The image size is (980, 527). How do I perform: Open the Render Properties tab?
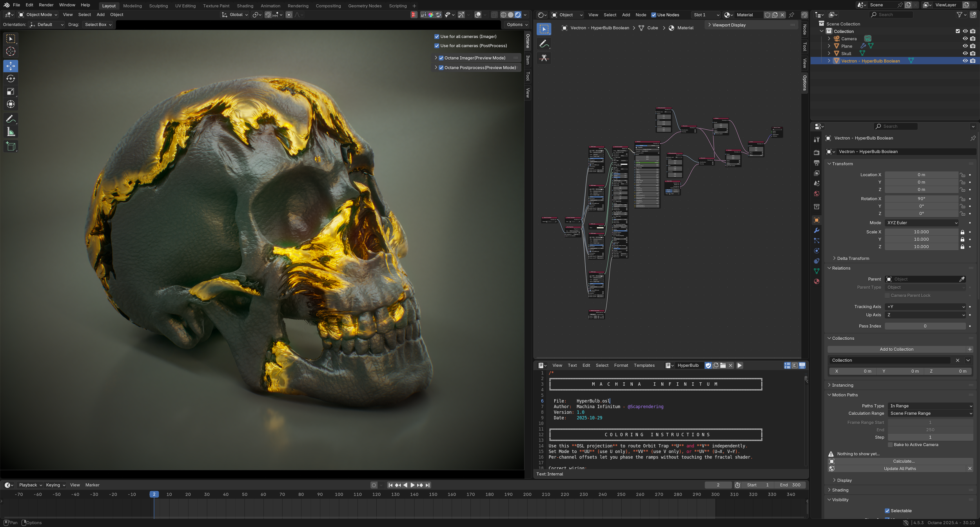tap(817, 152)
